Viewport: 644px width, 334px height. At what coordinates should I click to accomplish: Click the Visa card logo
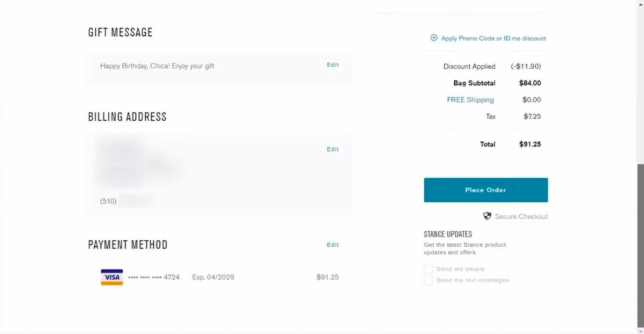pos(112,277)
